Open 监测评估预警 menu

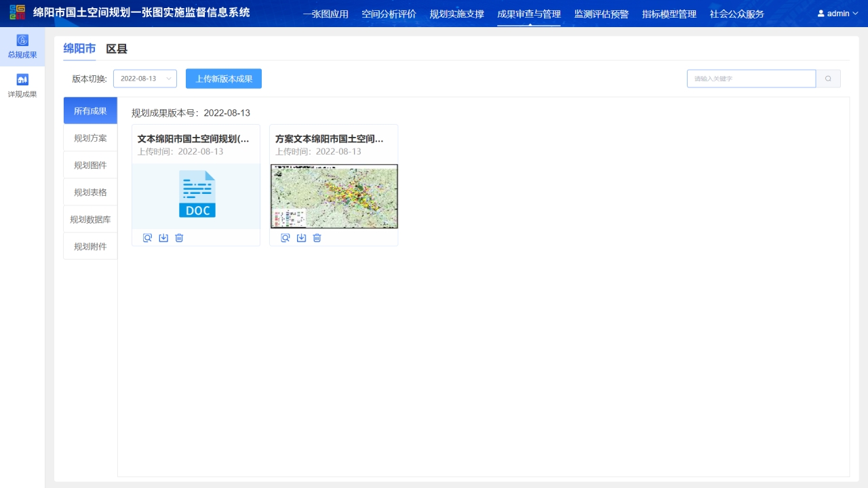click(x=601, y=14)
